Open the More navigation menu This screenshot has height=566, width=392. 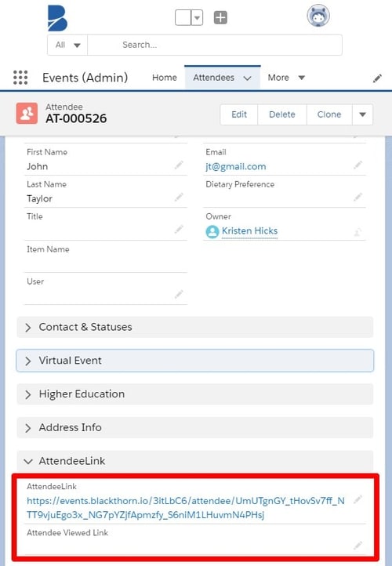point(286,78)
